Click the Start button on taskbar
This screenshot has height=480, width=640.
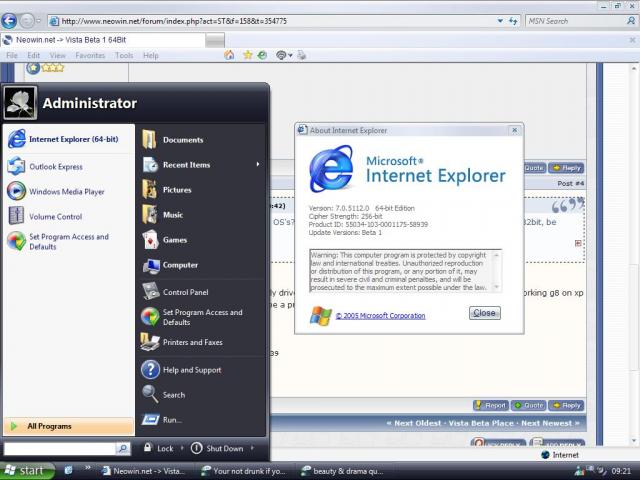[27, 471]
